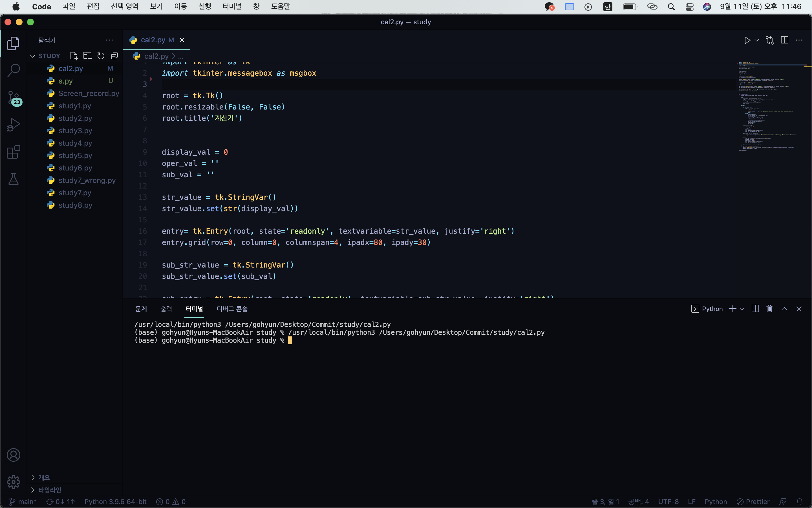This screenshot has height=508, width=812.
Task: Create a new terminal with plus icon
Action: (732, 309)
